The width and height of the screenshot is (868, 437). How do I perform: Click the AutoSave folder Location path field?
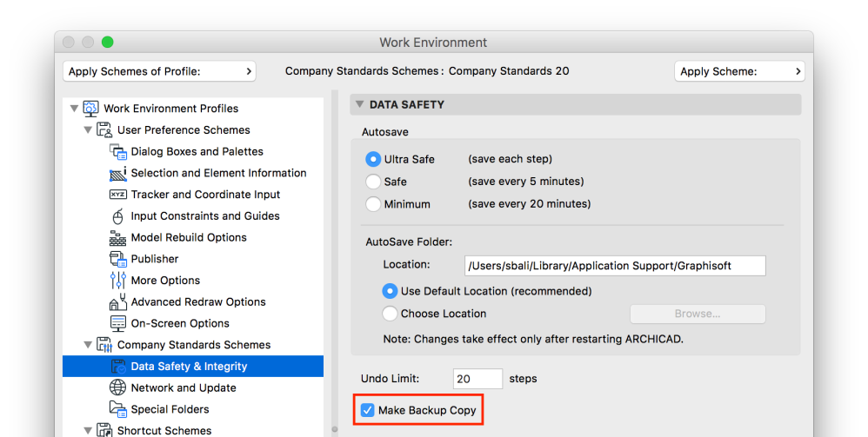615,266
